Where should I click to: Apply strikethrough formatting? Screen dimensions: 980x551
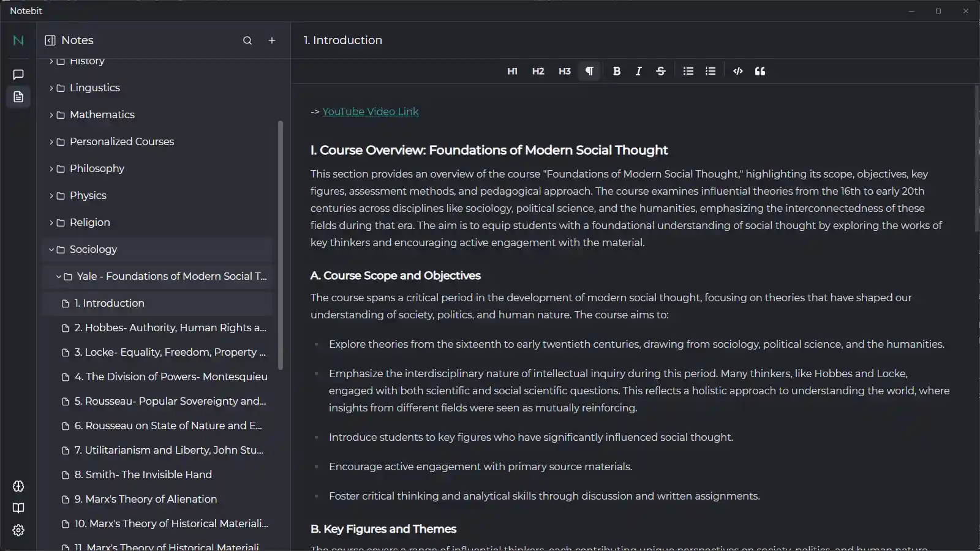click(x=660, y=70)
